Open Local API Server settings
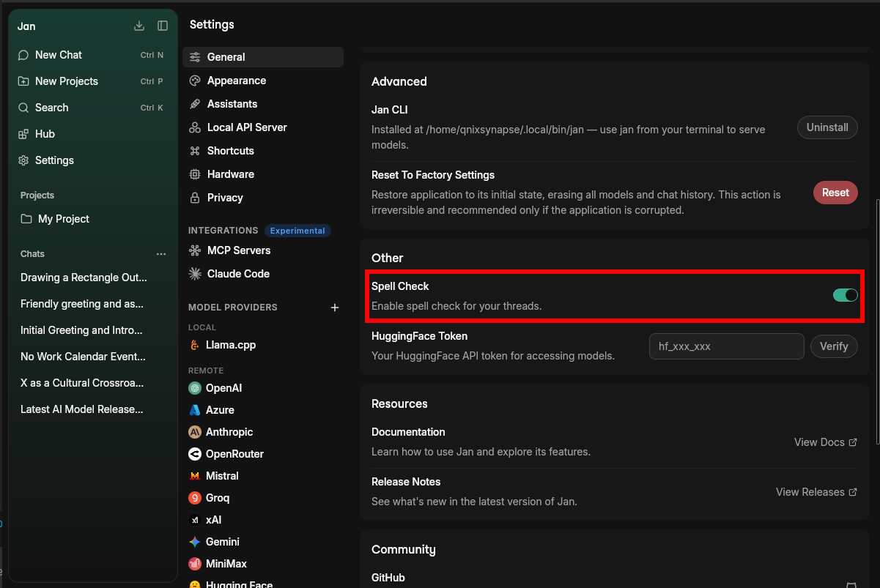This screenshot has width=880, height=588. pyautogui.click(x=263, y=127)
